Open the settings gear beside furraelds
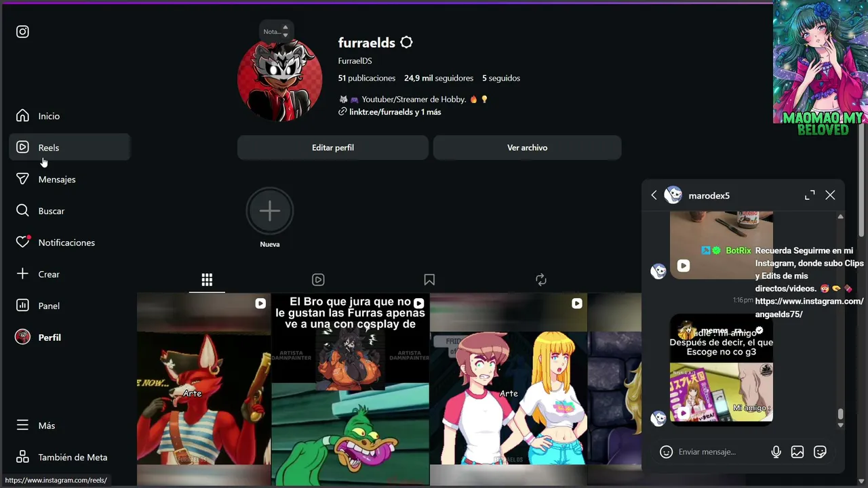The width and height of the screenshot is (868, 488). point(406,43)
